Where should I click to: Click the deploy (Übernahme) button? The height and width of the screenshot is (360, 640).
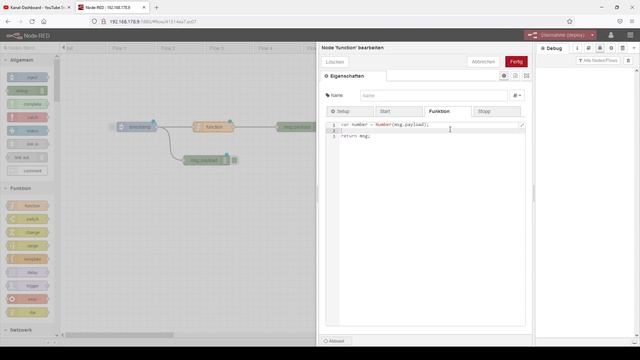pos(556,35)
